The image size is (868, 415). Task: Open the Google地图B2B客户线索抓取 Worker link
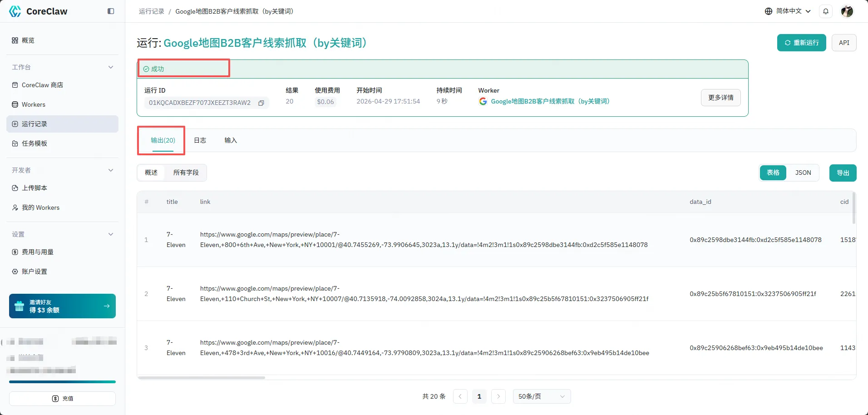pyautogui.click(x=550, y=101)
